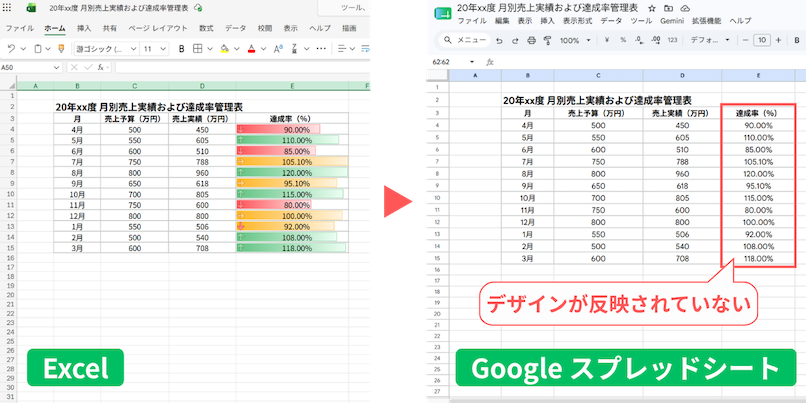Screen dimensions: 806x403
Task: Click the Sheets paint format icon
Action: click(547, 40)
